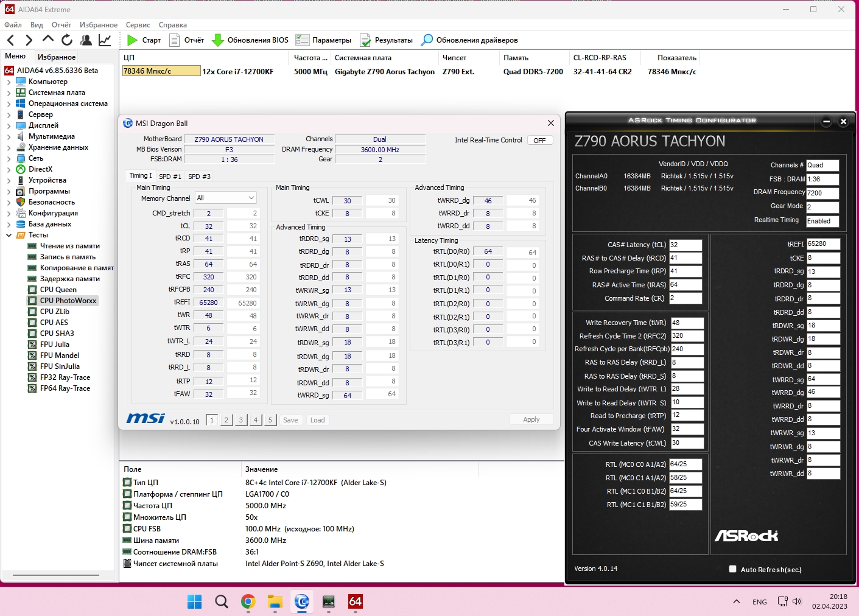The height and width of the screenshot is (616, 859).
Task: Check for Обновления BIOS
Action: (x=250, y=40)
